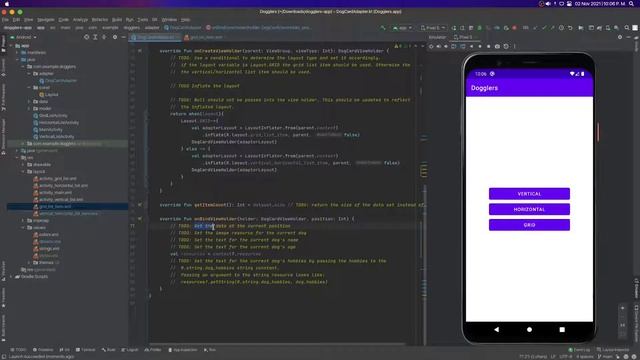This screenshot has width=640, height=360.
Task: Click the emulator volume up icon
Action: [439, 47]
